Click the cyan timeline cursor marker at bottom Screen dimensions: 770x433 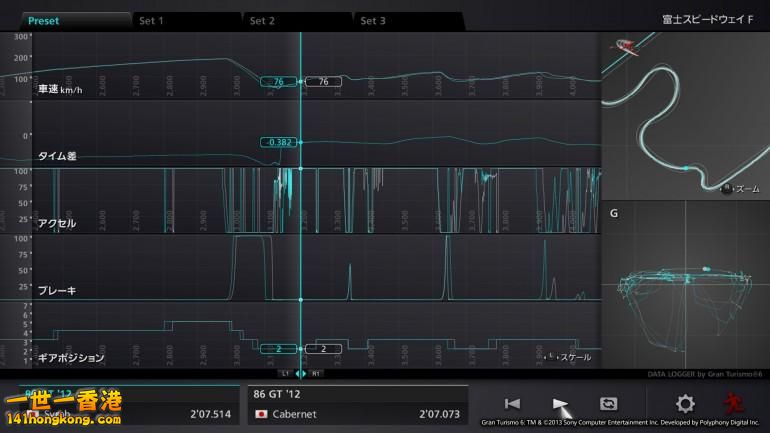(301, 373)
